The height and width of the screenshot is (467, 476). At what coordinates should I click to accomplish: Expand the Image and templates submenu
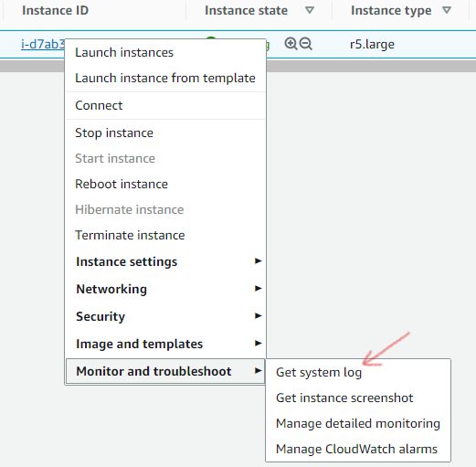coord(166,344)
